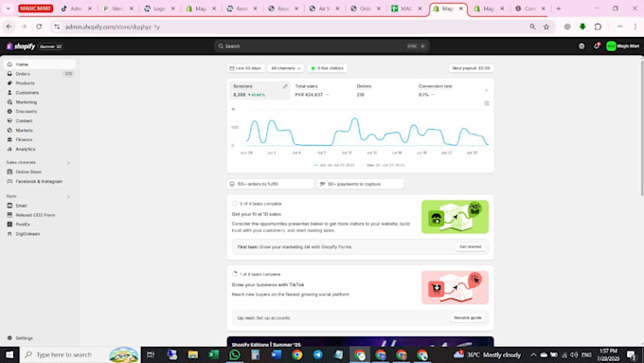Open Facebook & Instagram channel

[x=40, y=181]
